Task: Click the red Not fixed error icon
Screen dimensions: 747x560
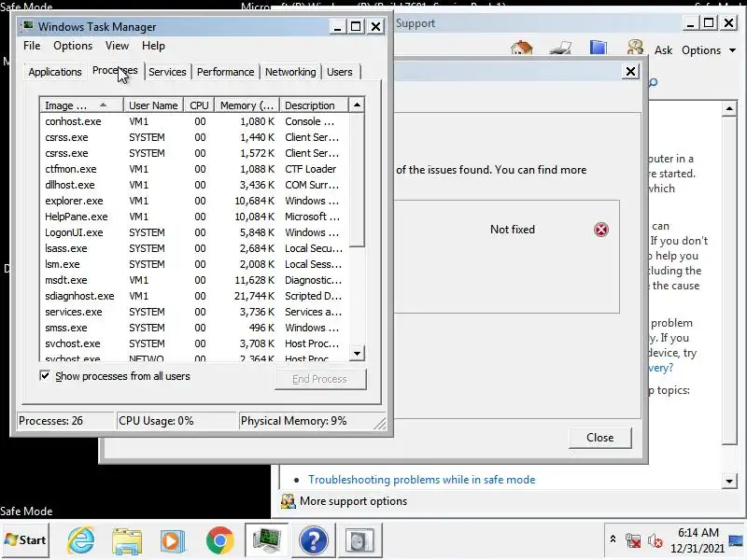Action: pos(601,230)
